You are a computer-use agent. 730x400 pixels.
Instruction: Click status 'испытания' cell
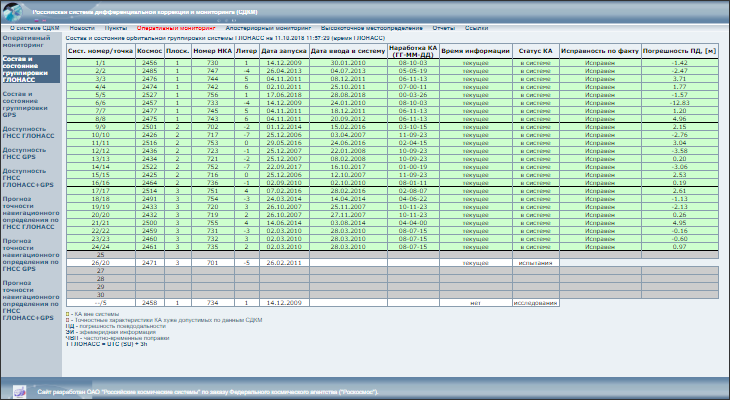point(535,263)
